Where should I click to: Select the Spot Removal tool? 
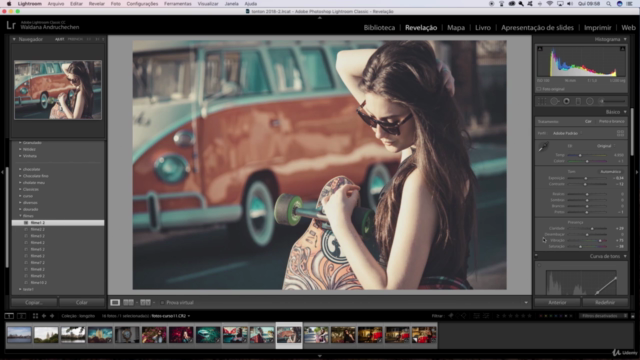554,101
